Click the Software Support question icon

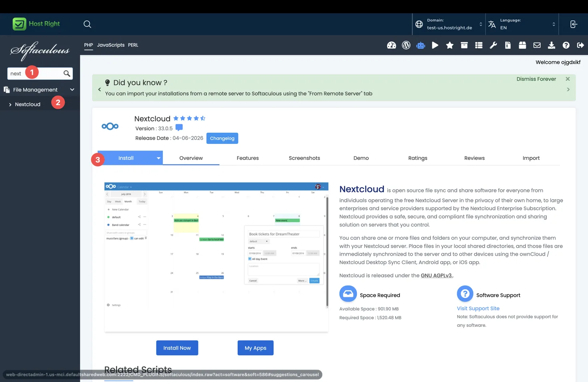(x=465, y=294)
